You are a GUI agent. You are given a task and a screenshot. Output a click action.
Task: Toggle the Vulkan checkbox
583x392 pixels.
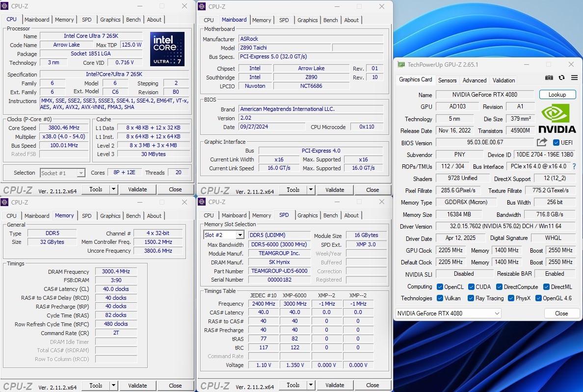[440, 298]
